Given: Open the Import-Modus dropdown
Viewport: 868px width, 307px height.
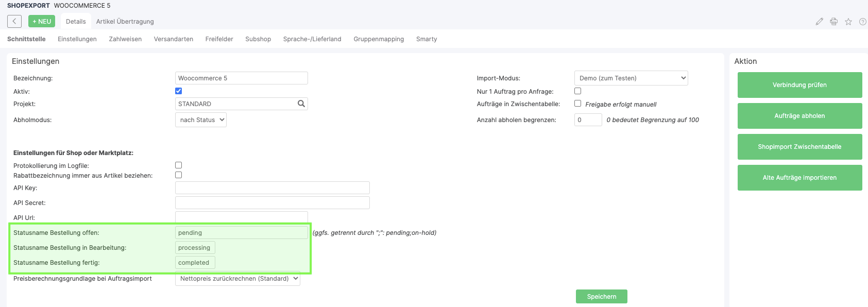Looking at the screenshot, I should click(631, 78).
